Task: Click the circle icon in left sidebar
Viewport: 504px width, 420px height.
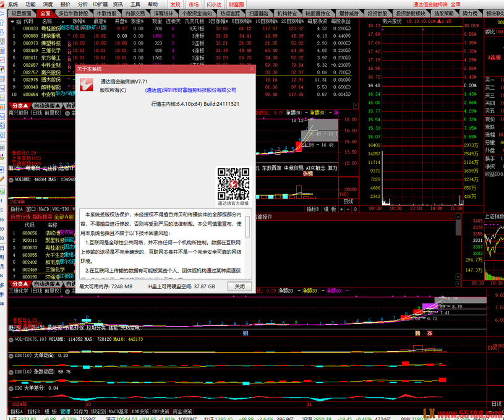Action: coord(2,135)
